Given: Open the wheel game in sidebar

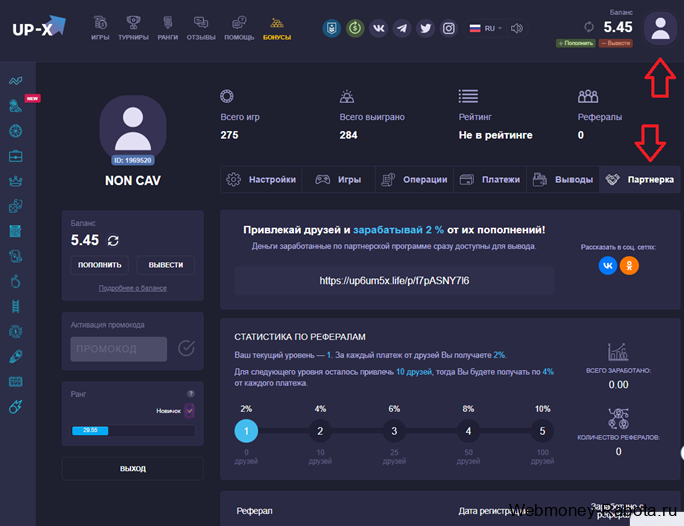Looking at the screenshot, I should [x=16, y=131].
